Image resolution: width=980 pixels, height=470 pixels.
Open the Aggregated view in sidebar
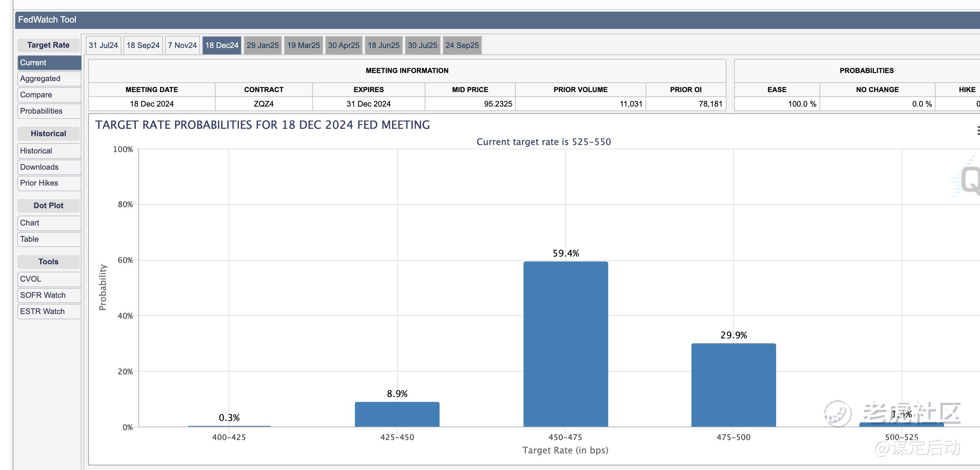(49, 79)
